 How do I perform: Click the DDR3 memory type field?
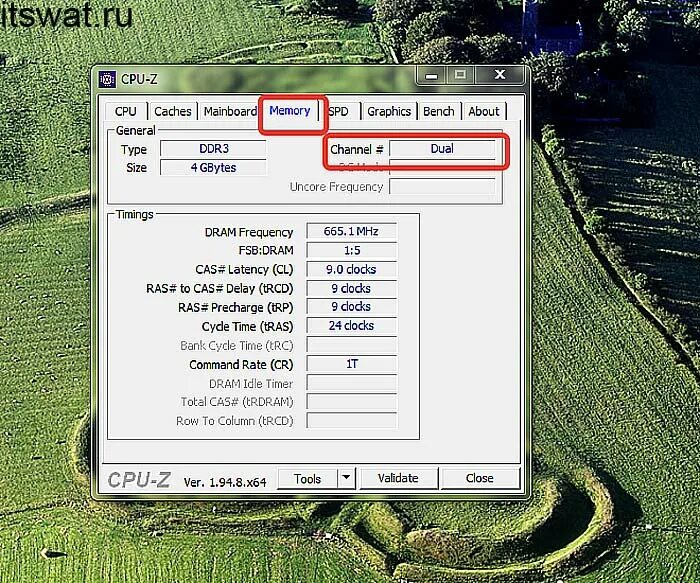pos(214,149)
